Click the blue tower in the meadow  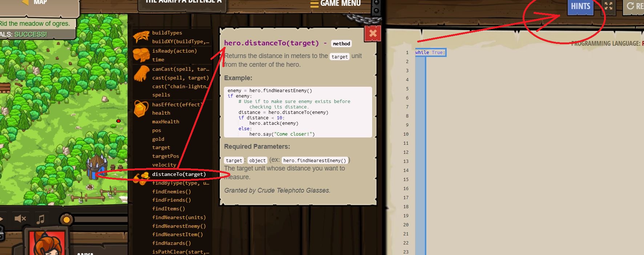[96, 166]
